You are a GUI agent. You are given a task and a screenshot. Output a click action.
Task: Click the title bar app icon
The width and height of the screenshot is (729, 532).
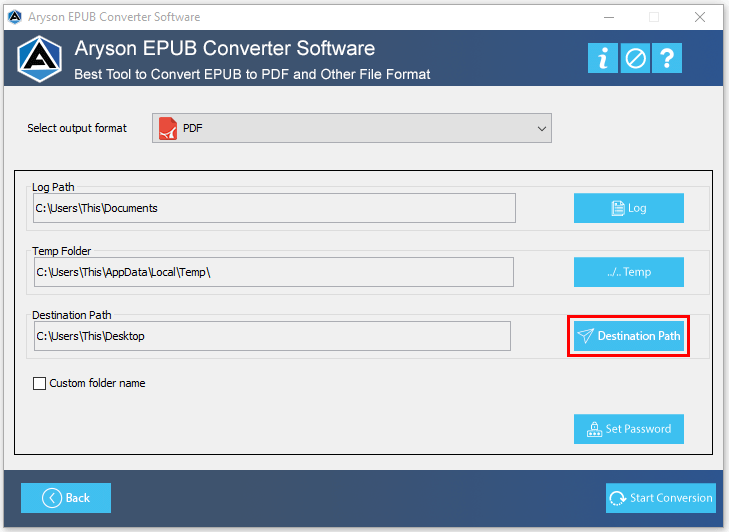click(x=15, y=17)
